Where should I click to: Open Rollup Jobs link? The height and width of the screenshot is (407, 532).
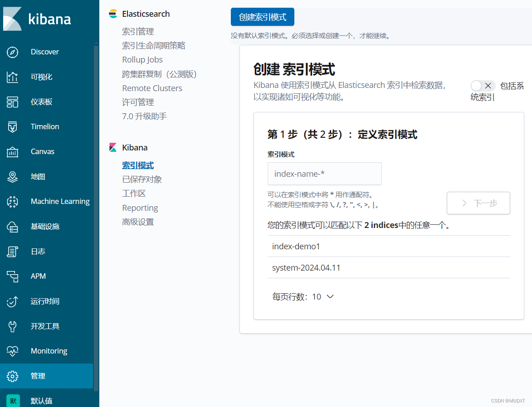click(142, 60)
